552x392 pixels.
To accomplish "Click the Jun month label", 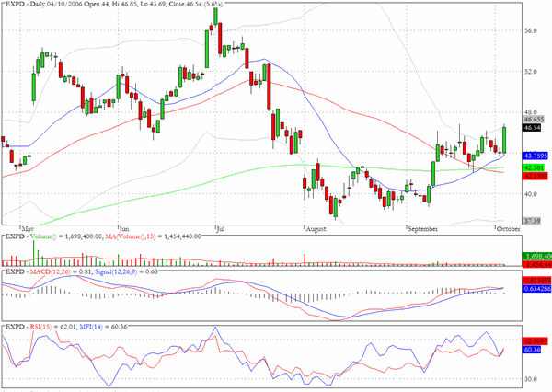I will [124, 229].
